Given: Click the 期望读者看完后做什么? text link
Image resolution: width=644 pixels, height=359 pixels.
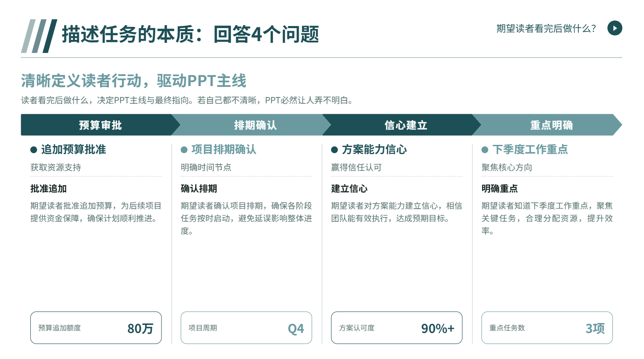Looking at the screenshot, I should click(x=546, y=29).
